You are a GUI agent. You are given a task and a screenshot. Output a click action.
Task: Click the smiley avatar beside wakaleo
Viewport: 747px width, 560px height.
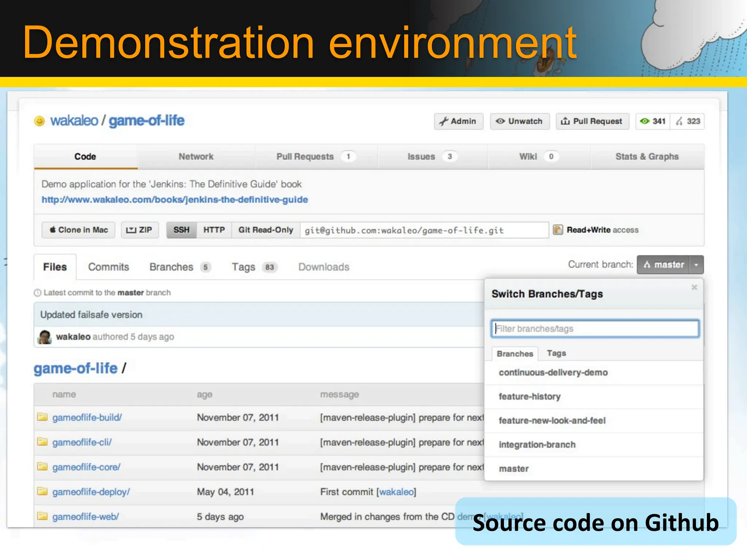[x=39, y=121]
